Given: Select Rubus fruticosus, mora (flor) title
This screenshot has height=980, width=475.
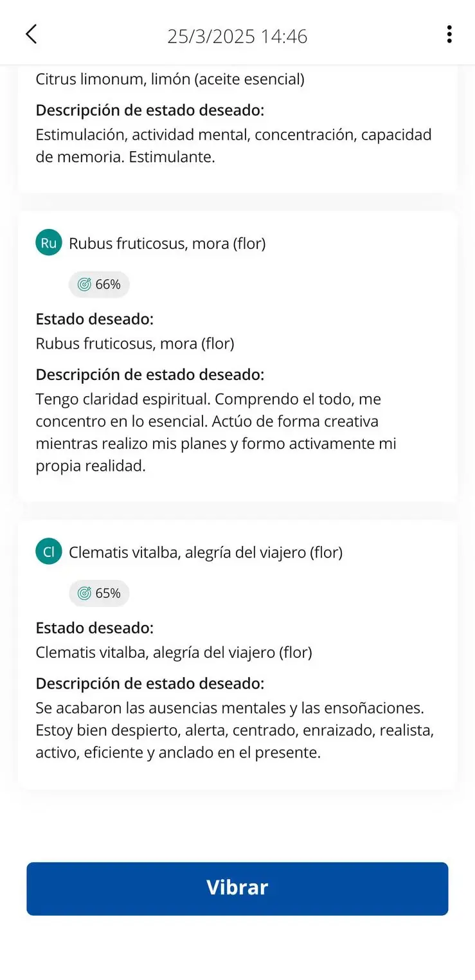Looking at the screenshot, I should [167, 243].
